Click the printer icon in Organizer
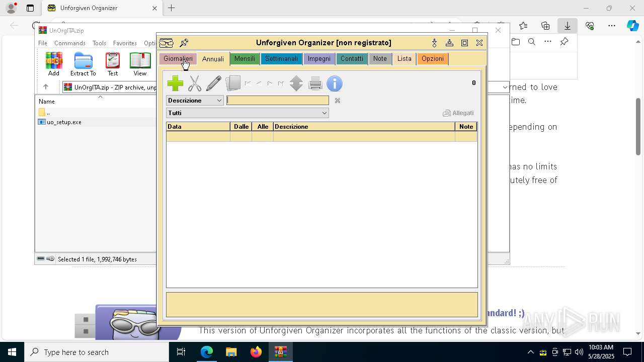The width and height of the screenshot is (644, 362). click(x=315, y=83)
